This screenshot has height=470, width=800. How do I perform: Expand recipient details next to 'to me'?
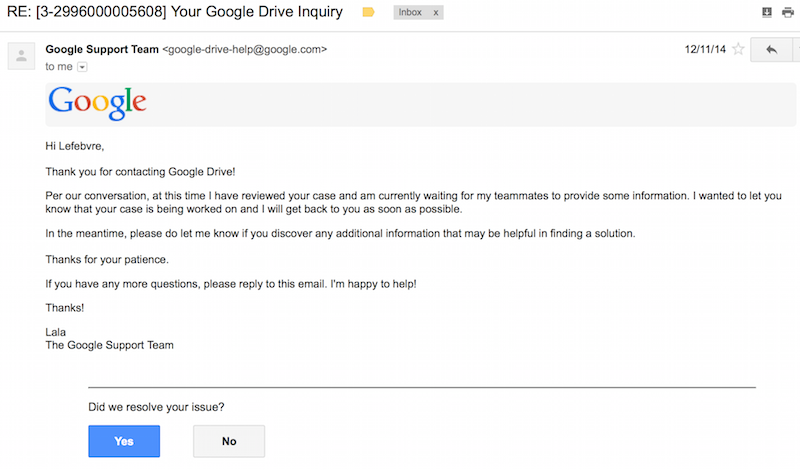click(82, 67)
